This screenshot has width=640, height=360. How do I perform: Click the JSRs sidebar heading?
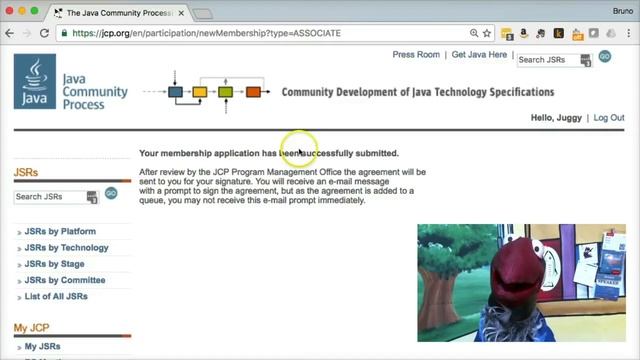tap(26, 172)
